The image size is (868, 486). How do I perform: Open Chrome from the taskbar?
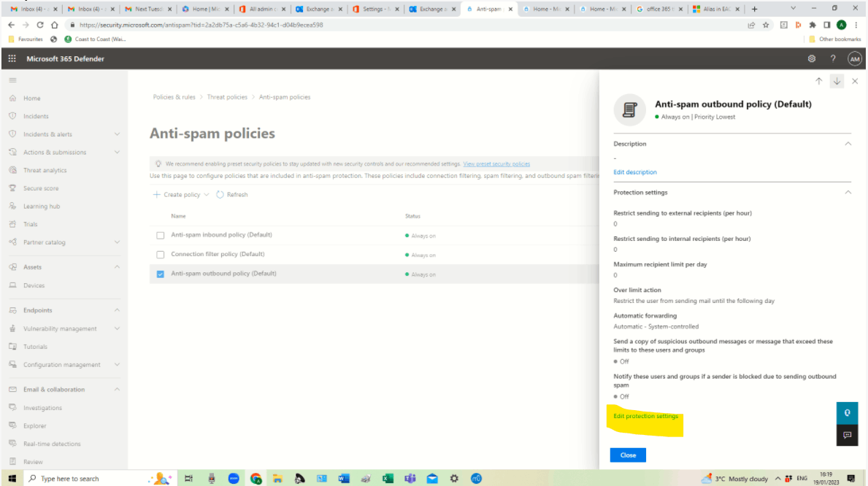click(256, 478)
